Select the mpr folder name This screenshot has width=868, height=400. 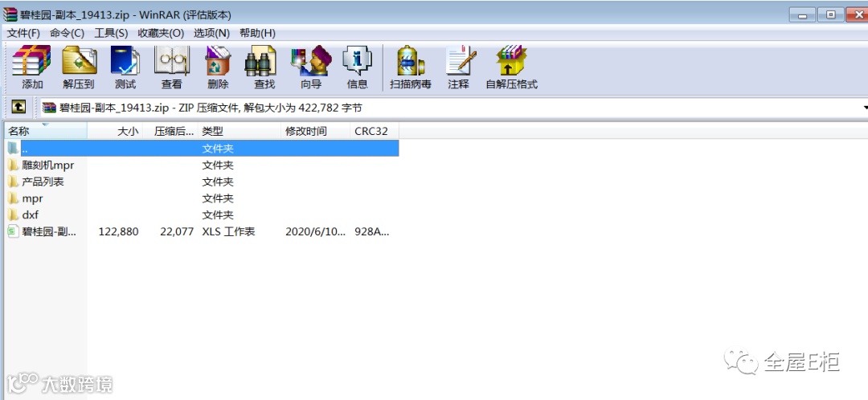pos(32,198)
